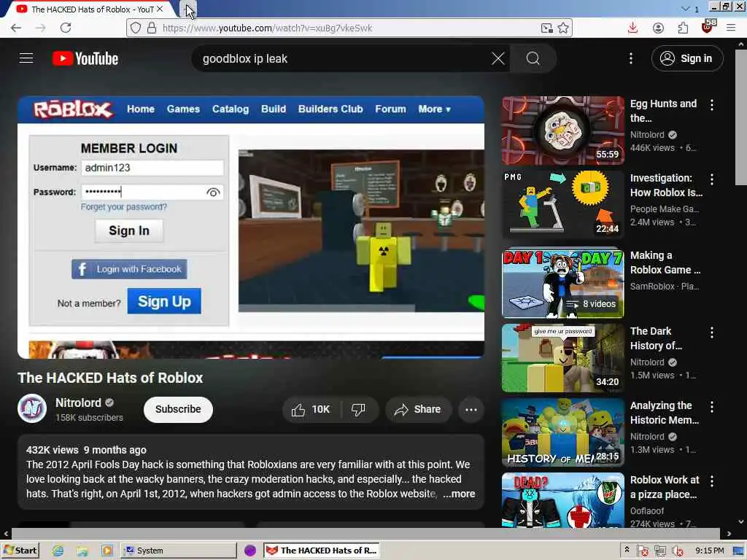Open options for The Dark History video
747x560 pixels.
tap(712, 332)
